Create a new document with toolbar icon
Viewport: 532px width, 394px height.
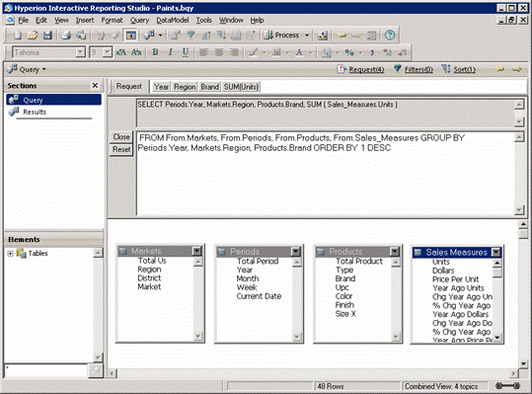18,35
